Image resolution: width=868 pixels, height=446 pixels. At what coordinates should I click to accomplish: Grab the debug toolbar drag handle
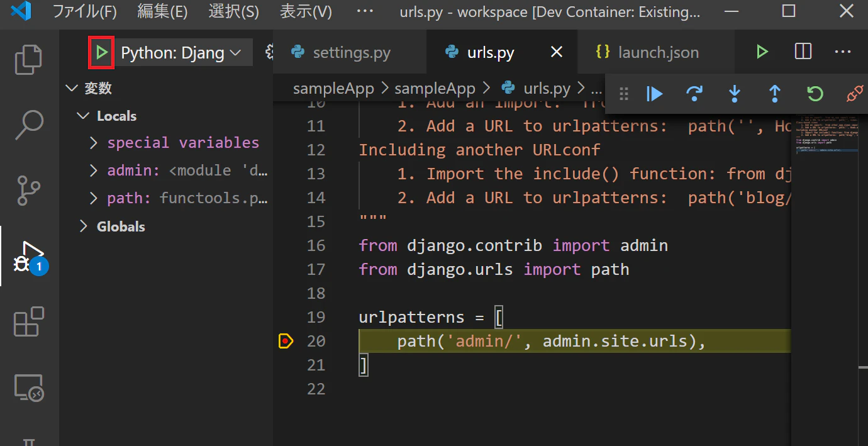click(624, 94)
